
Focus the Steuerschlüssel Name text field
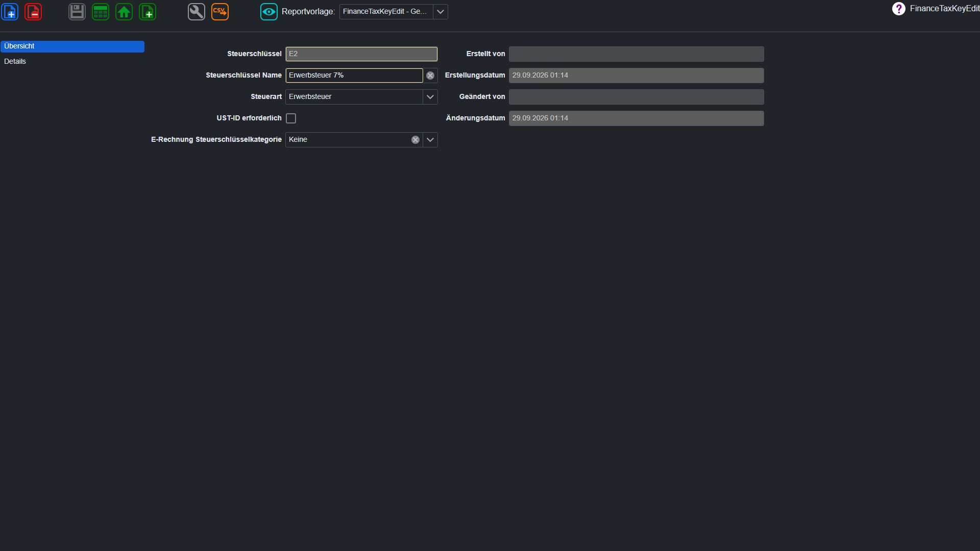354,76
